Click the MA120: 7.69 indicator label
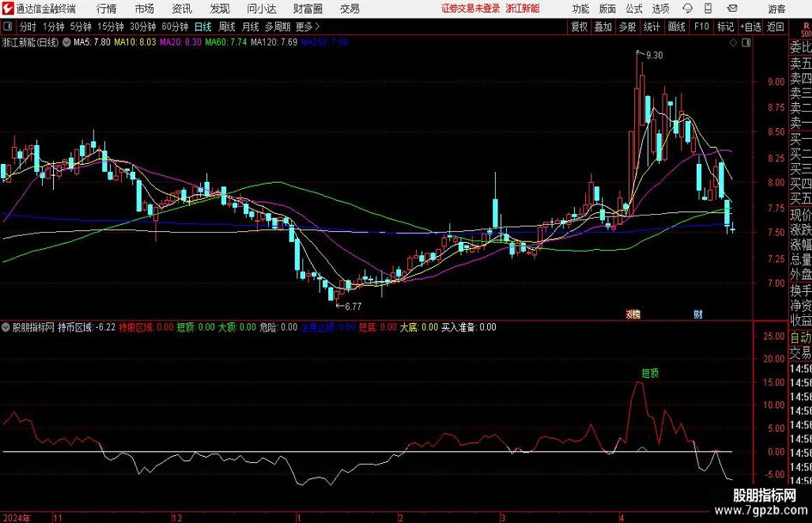The width and height of the screenshot is (812, 523). click(x=274, y=42)
